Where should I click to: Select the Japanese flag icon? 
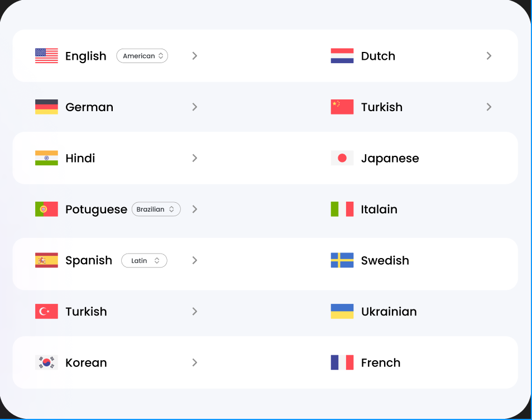point(342,158)
